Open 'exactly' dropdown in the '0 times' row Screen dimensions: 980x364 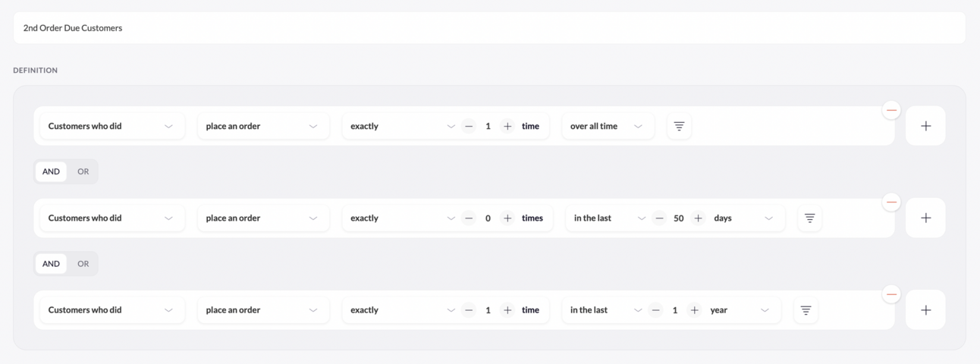pos(401,218)
